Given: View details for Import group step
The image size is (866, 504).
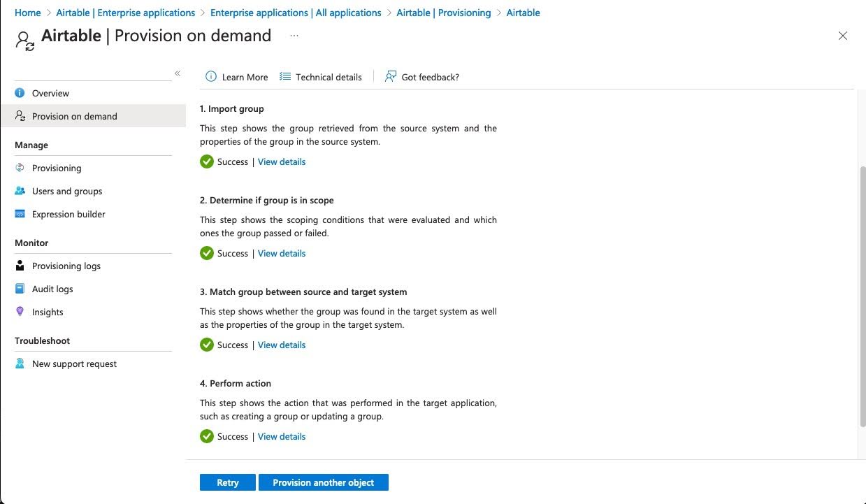Looking at the screenshot, I should pyautogui.click(x=282, y=161).
